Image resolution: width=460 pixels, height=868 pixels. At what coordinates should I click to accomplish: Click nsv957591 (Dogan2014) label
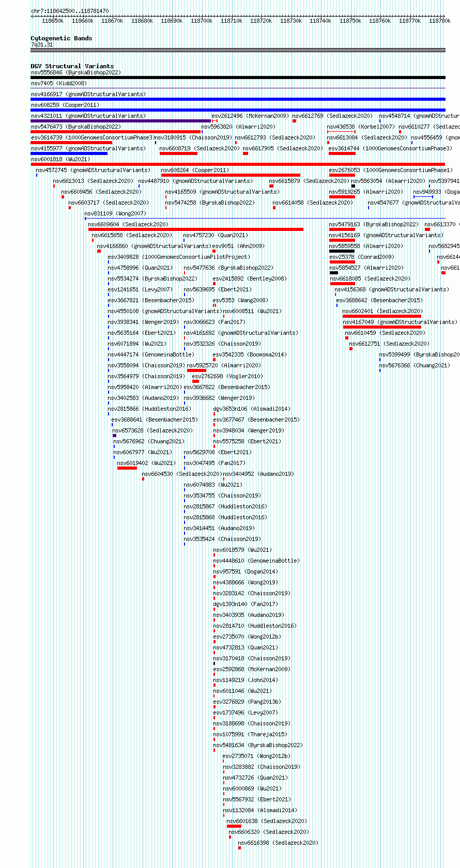point(246,571)
